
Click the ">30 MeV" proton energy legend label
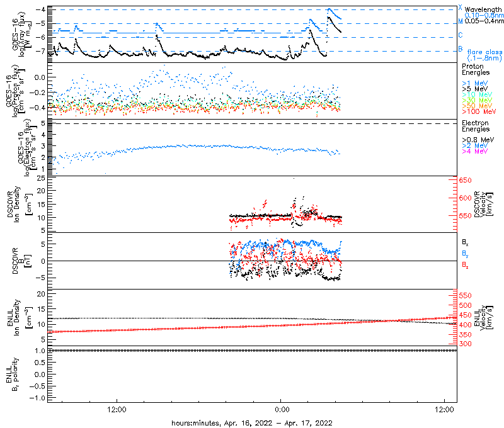coord(477,100)
